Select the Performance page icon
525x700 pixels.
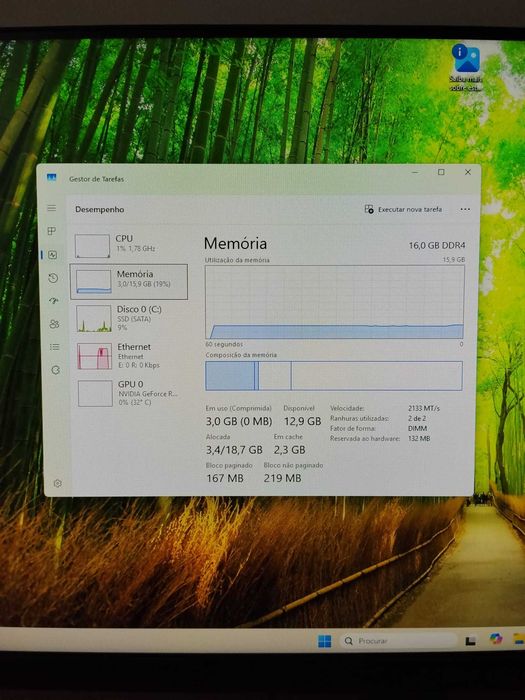[53, 254]
